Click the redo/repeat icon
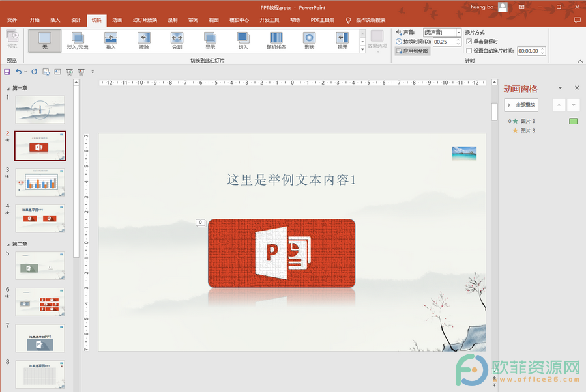This screenshot has height=392, width=586. pyautogui.click(x=34, y=72)
